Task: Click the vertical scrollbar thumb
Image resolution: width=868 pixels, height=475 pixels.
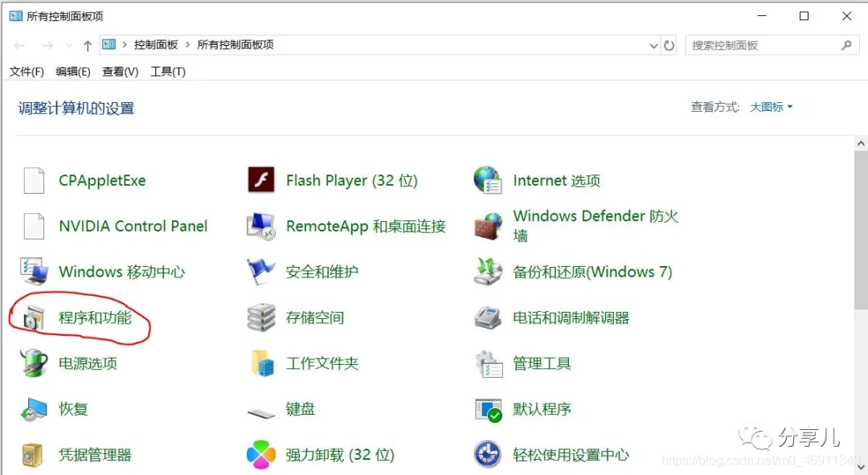Action: click(861, 230)
